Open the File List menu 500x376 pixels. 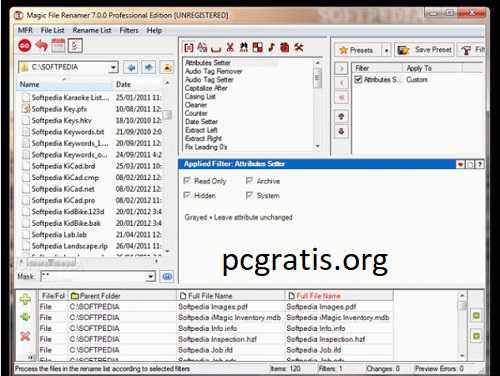point(52,30)
